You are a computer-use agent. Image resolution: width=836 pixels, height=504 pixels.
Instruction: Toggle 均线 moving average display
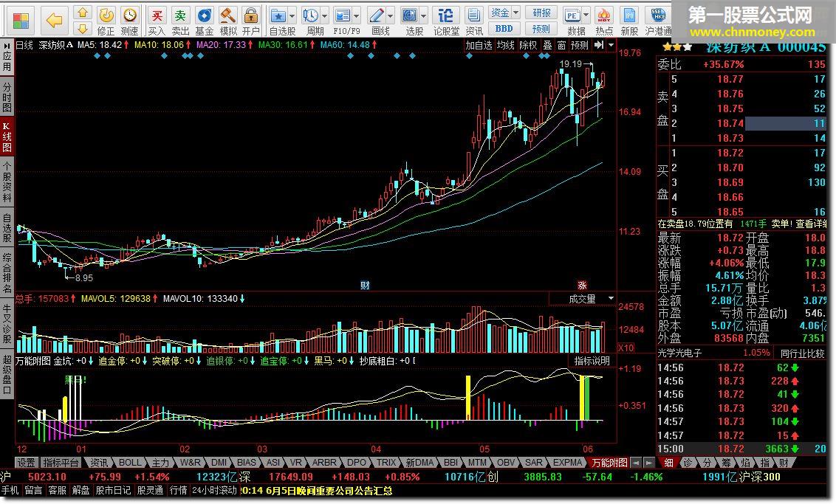[505, 45]
